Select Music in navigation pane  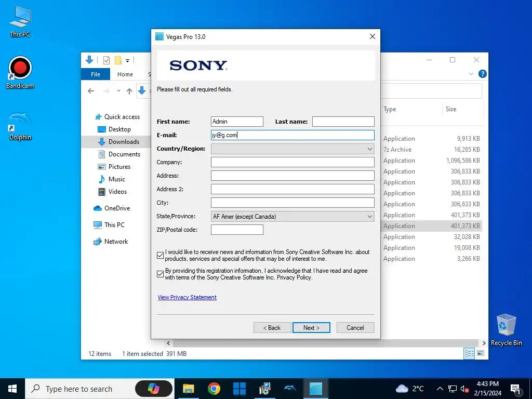(x=112, y=179)
